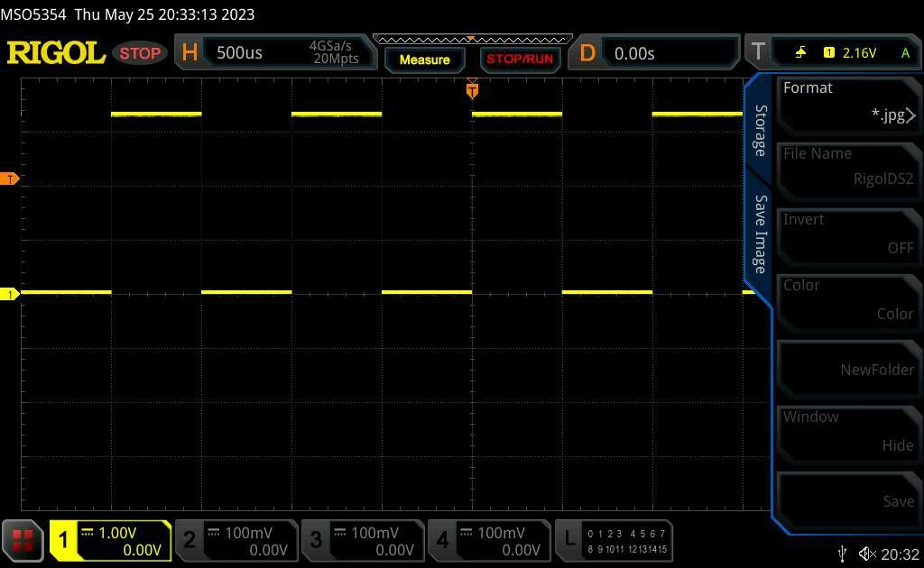Toggle the muted speaker sound icon
Screen dimensions: 924x568
point(867,554)
